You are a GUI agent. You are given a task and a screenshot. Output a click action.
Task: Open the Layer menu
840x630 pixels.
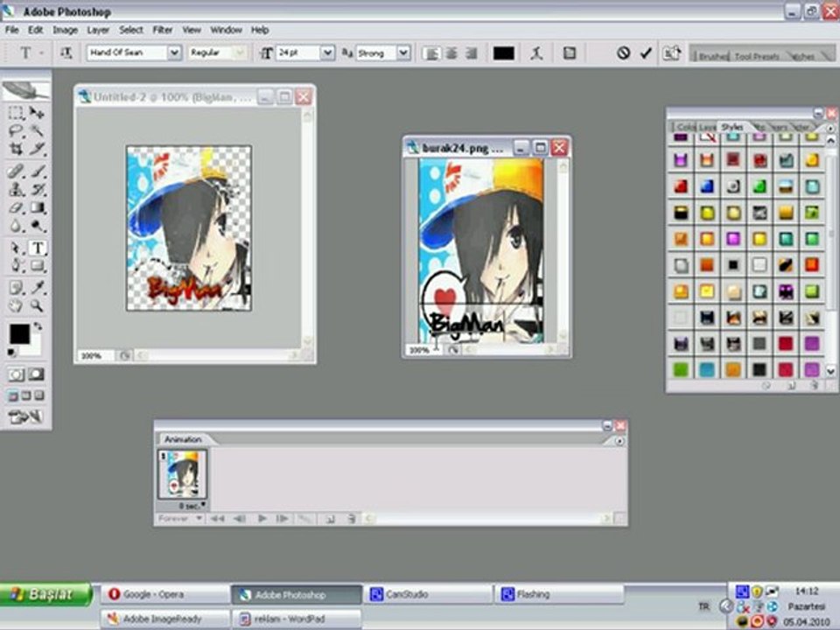click(x=98, y=30)
